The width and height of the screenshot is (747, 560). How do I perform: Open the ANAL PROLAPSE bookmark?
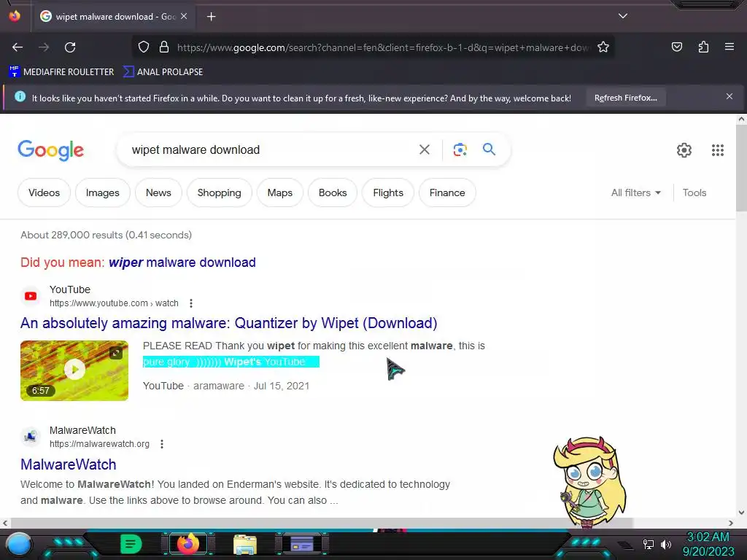[163, 72]
